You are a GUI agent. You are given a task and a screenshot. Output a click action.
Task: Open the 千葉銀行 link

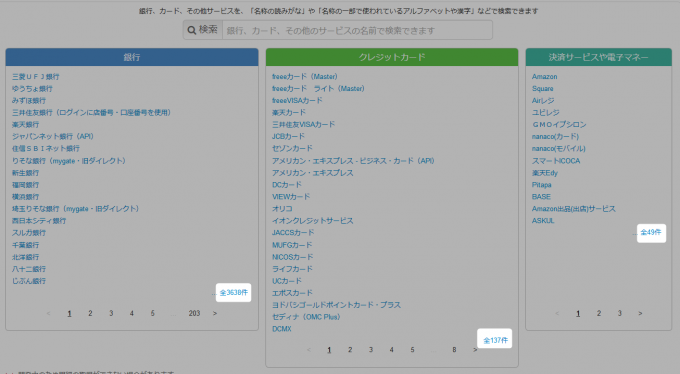tap(25, 245)
